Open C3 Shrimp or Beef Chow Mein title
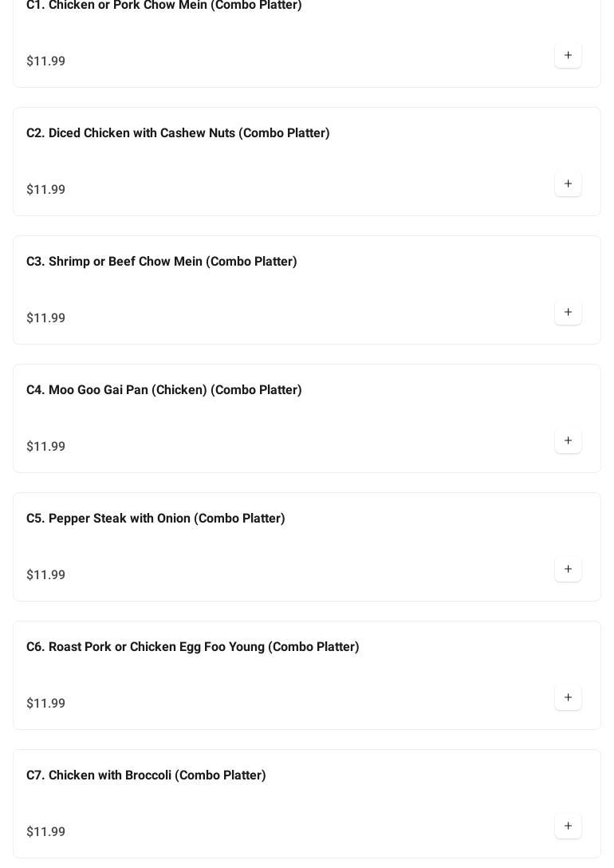The width and height of the screenshot is (614, 868). tap(161, 262)
